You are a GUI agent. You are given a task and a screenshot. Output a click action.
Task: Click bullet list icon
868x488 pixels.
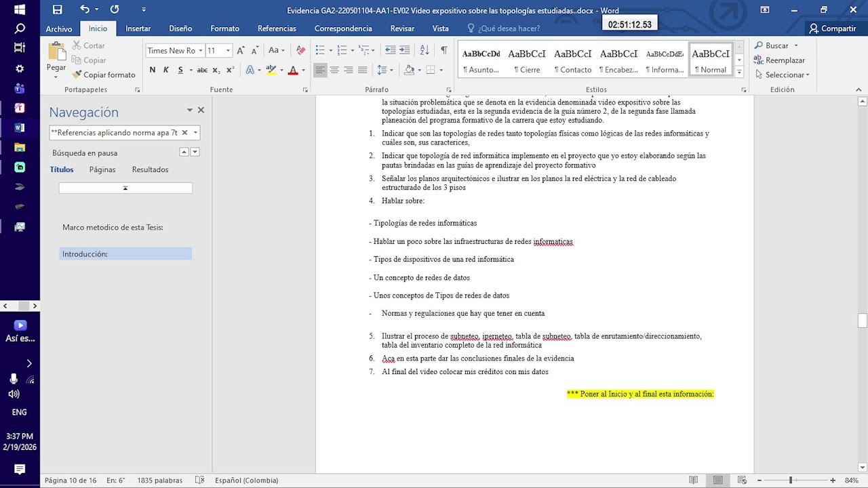point(320,50)
